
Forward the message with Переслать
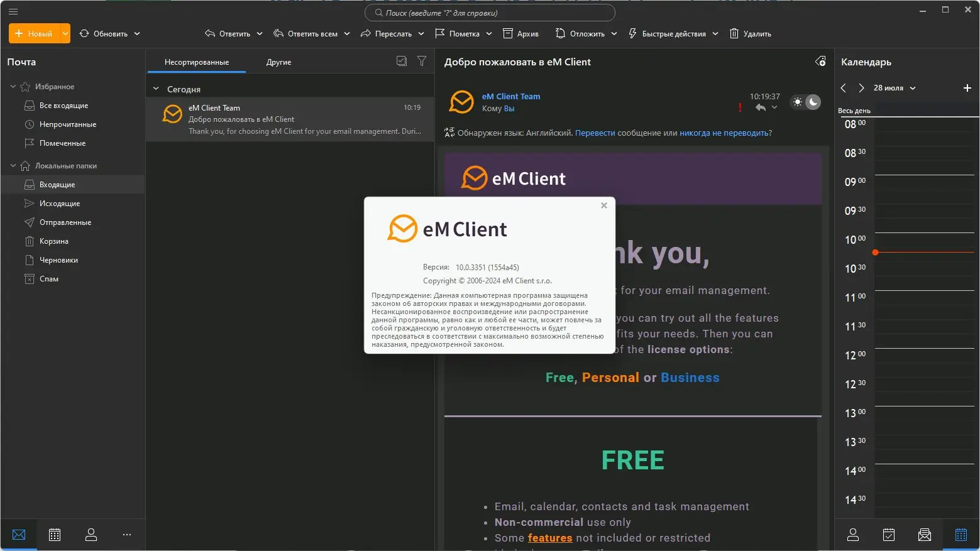386,34
